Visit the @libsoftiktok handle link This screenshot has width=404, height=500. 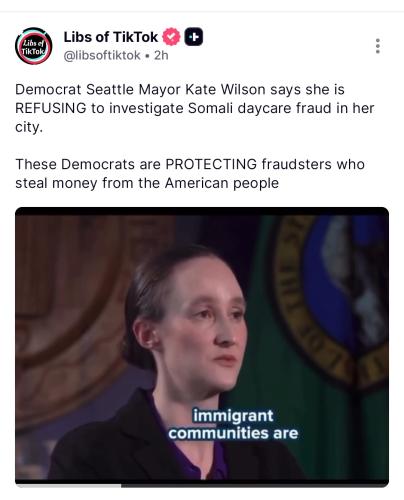102,55
